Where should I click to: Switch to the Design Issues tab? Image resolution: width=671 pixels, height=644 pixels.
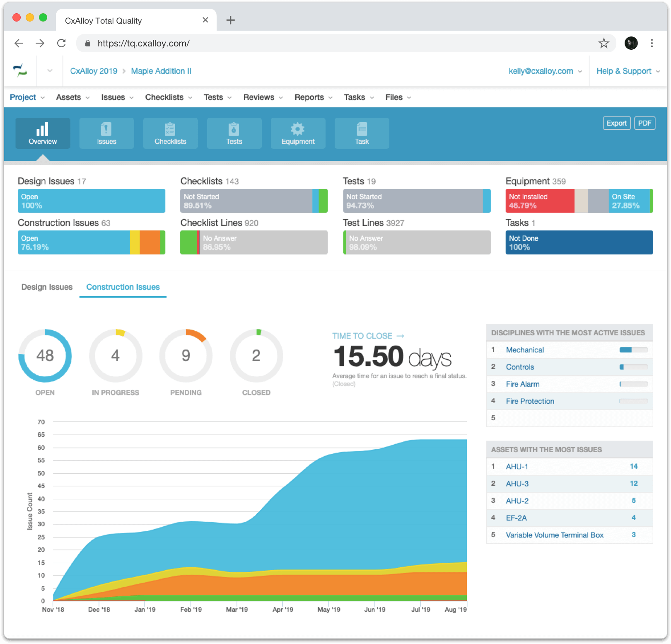47,287
